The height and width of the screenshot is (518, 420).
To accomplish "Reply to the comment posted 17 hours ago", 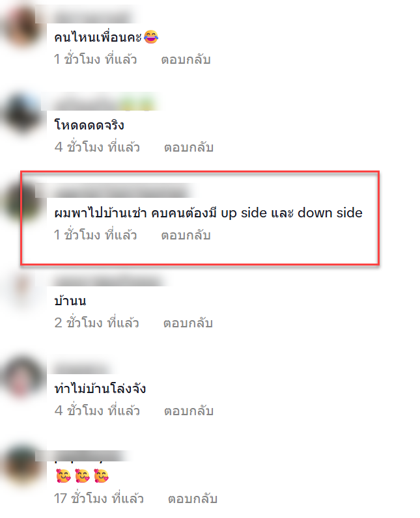I will 193,499.
